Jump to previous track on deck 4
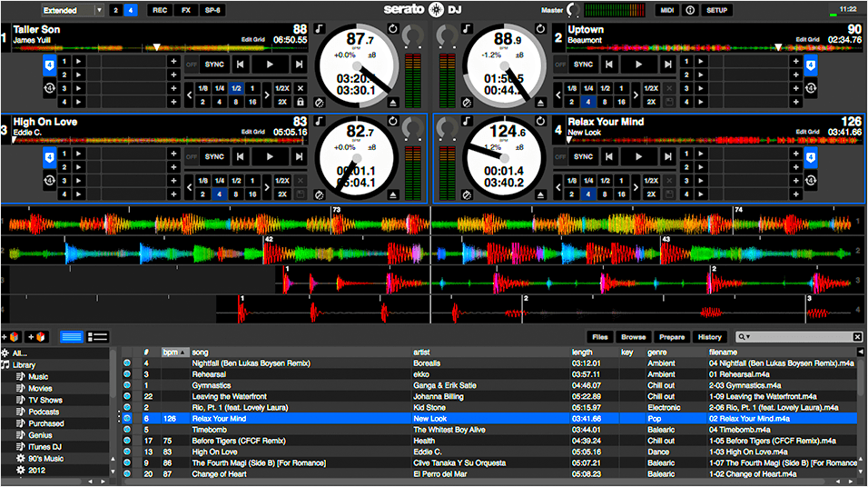This screenshot has height=487, width=868. point(609,156)
